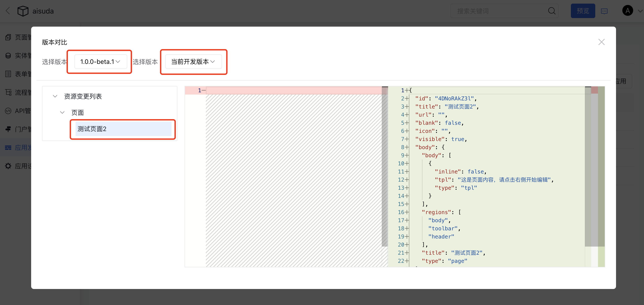
Task: Collapse the 资源变更列表 tree node
Action: click(x=55, y=96)
